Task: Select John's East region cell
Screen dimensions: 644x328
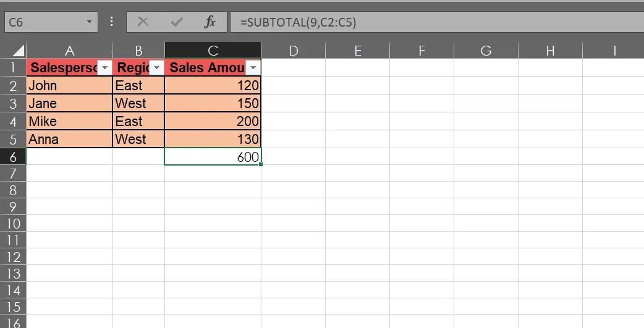Action: (x=138, y=85)
